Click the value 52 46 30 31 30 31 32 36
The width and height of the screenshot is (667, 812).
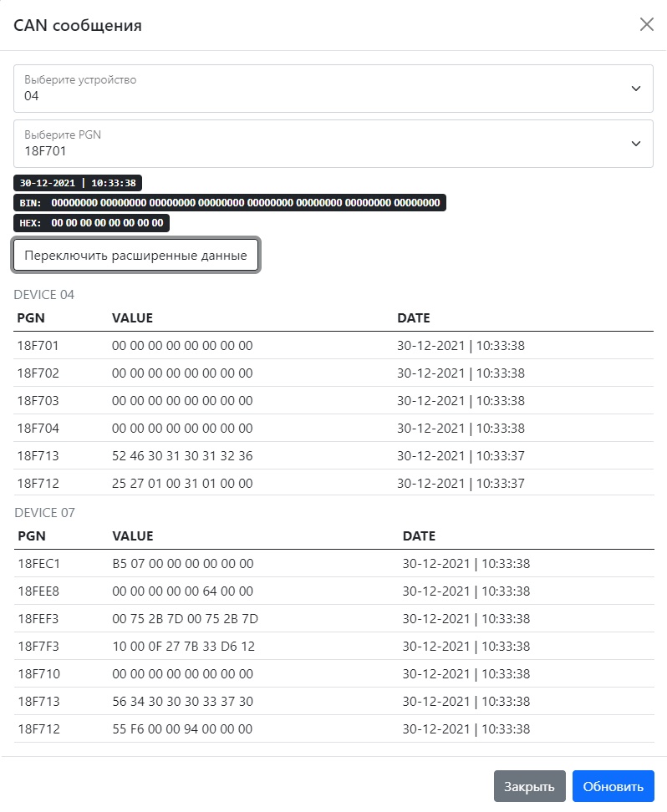[x=182, y=456]
